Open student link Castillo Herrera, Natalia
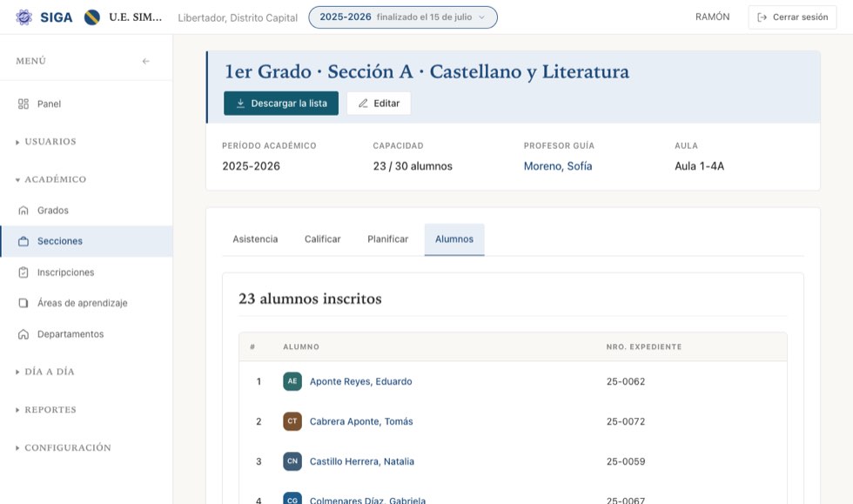Viewport: 853px width, 504px height. pos(362,461)
